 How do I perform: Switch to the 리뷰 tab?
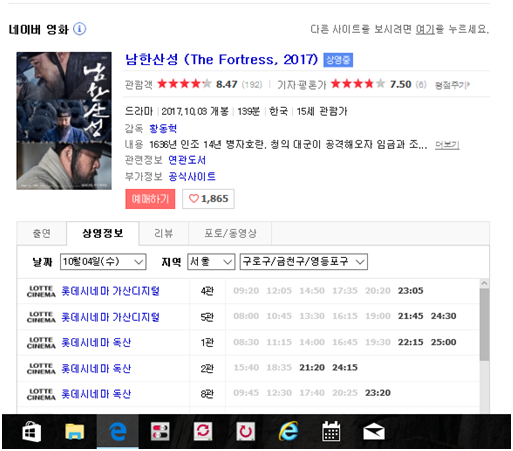pyautogui.click(x=164, y=233)
